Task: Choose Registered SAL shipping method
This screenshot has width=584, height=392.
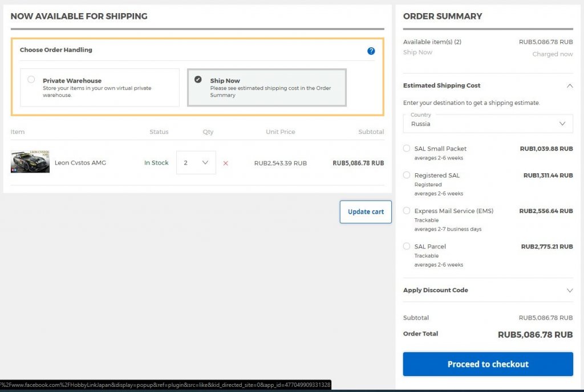Action: tap(407, 175)
